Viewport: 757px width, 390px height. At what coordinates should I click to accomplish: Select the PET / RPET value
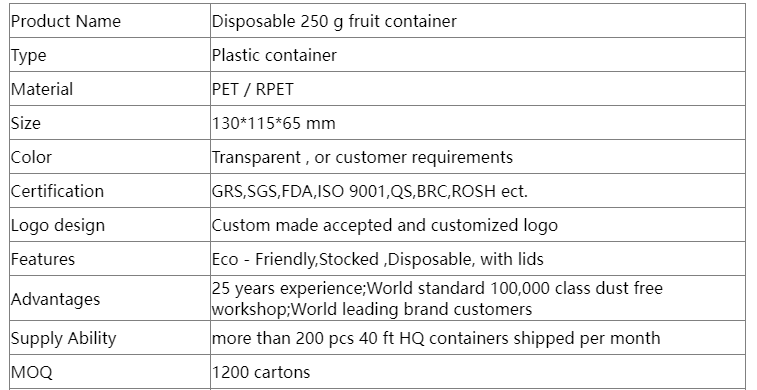(x=252, y=89)
